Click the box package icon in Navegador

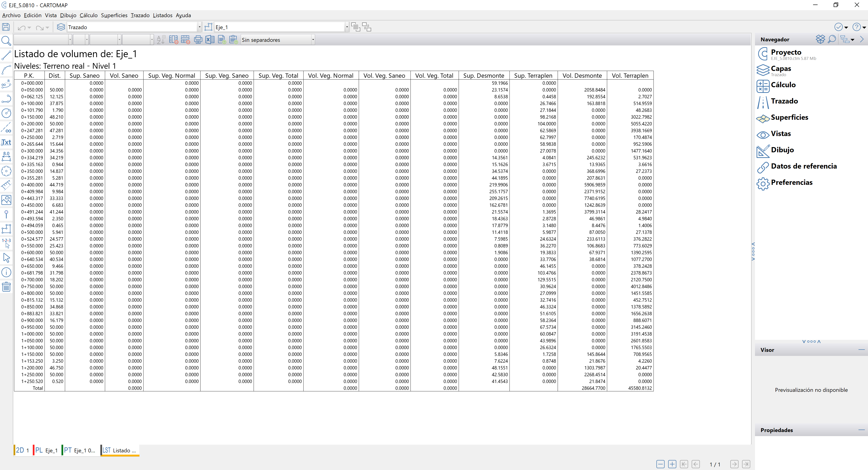(x=820, y=39)
